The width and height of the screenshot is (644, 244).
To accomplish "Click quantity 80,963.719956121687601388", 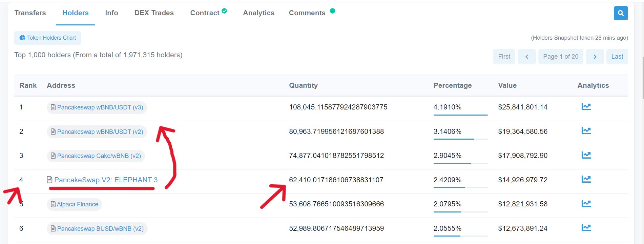I will 336,131.
